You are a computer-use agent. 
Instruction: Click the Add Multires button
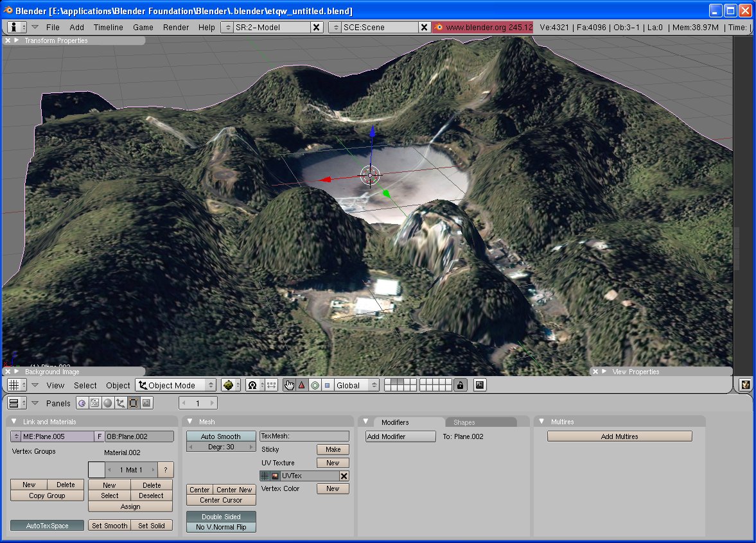click(619, 436)
